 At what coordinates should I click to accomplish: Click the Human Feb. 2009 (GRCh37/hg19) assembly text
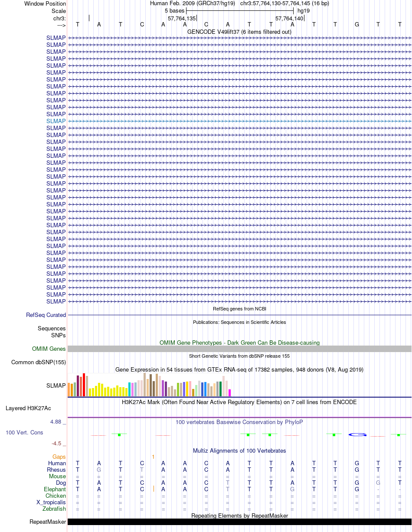click(193, 3)
